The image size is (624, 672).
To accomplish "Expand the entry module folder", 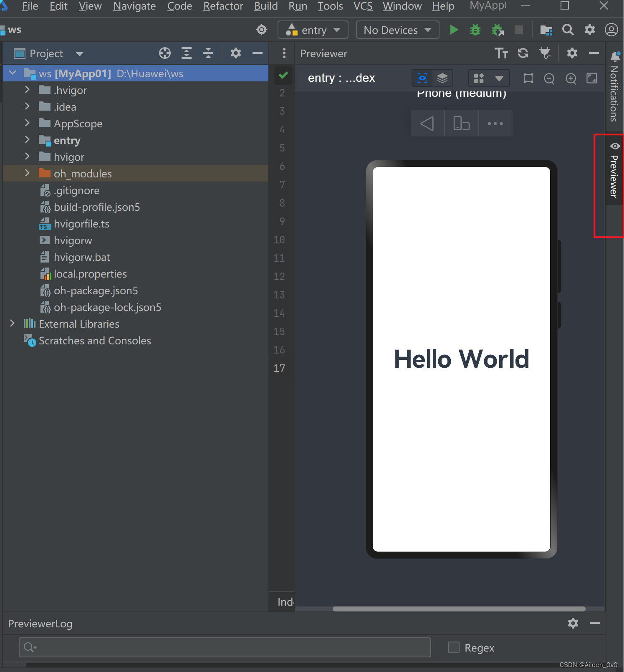I will [x=28, y=140].
